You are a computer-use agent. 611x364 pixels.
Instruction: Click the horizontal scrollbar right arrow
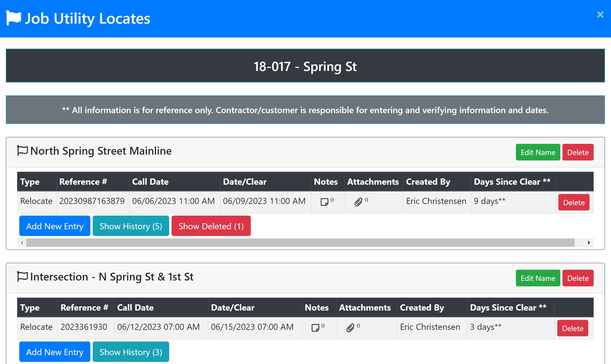[589, 243]
